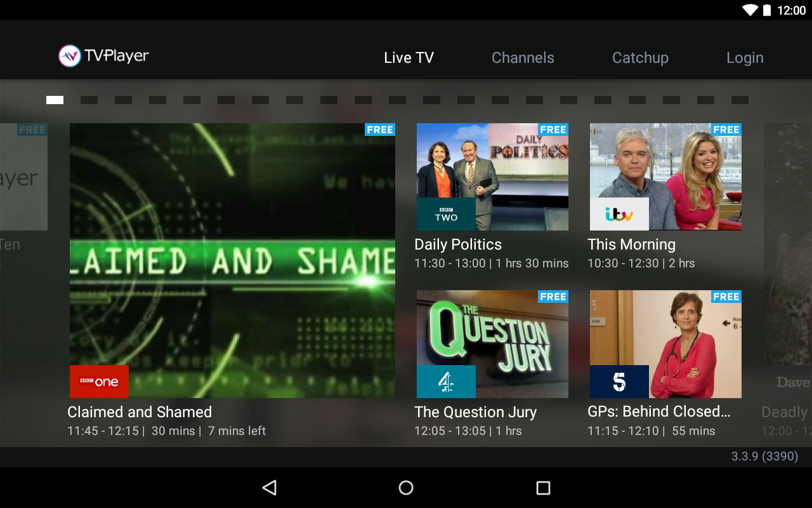Tap the BBC One channel logo
812x508 pixels.
coord(99,382)
